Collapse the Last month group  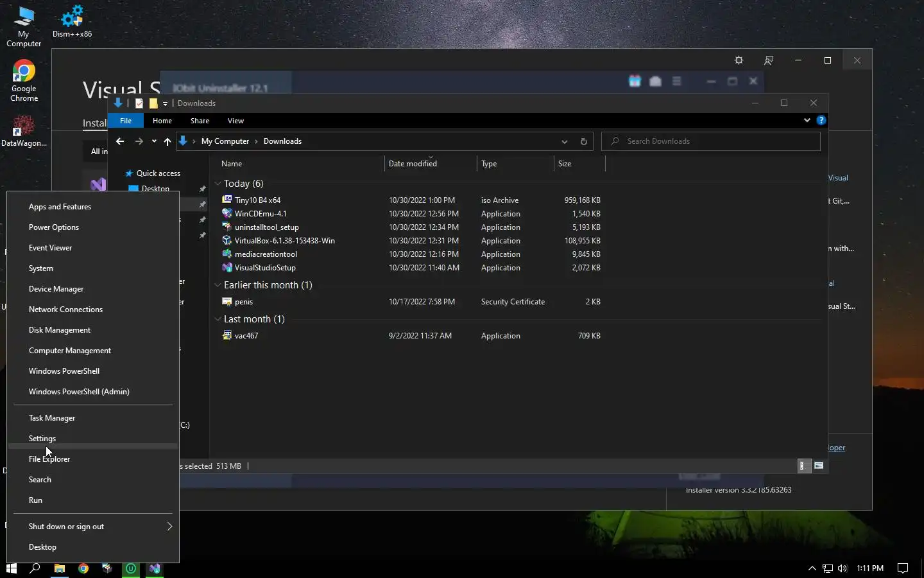click(x=218, y=319)
